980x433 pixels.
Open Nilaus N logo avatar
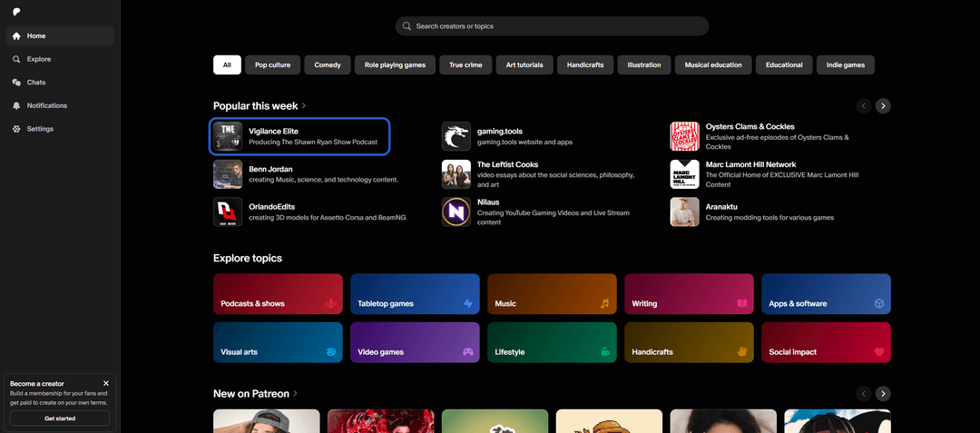pyautogui.click(x=456, y=212)
